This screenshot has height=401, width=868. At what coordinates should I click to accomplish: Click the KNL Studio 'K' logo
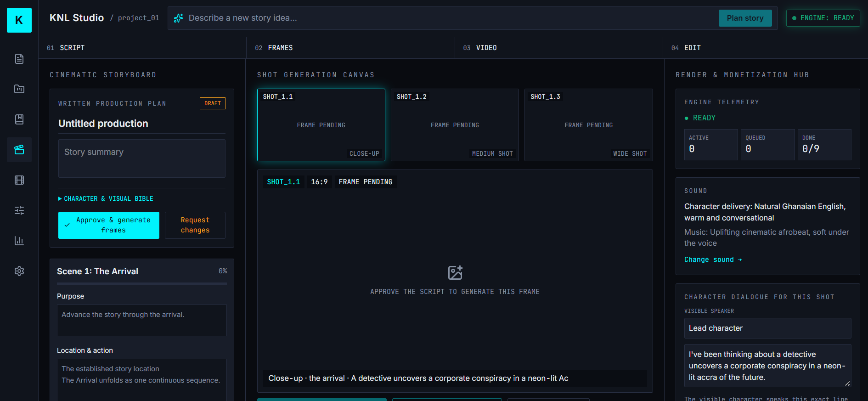pyautogui.click(x=19, y=20)
